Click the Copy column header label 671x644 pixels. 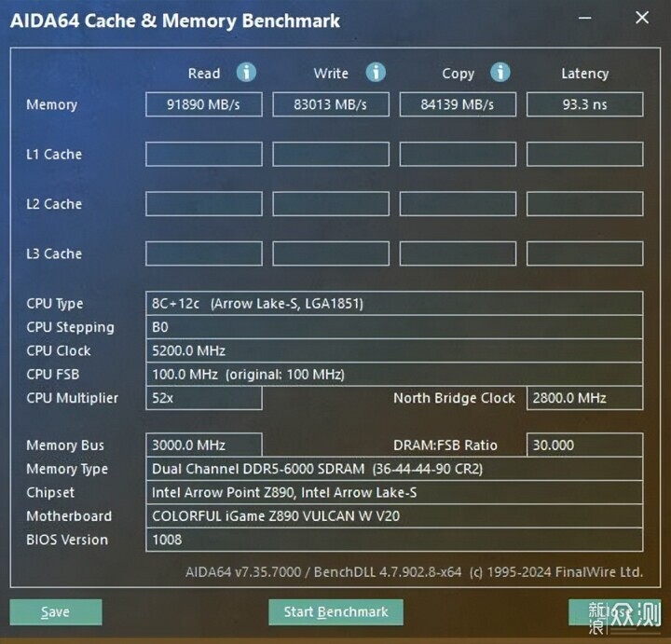click(458, 74)
